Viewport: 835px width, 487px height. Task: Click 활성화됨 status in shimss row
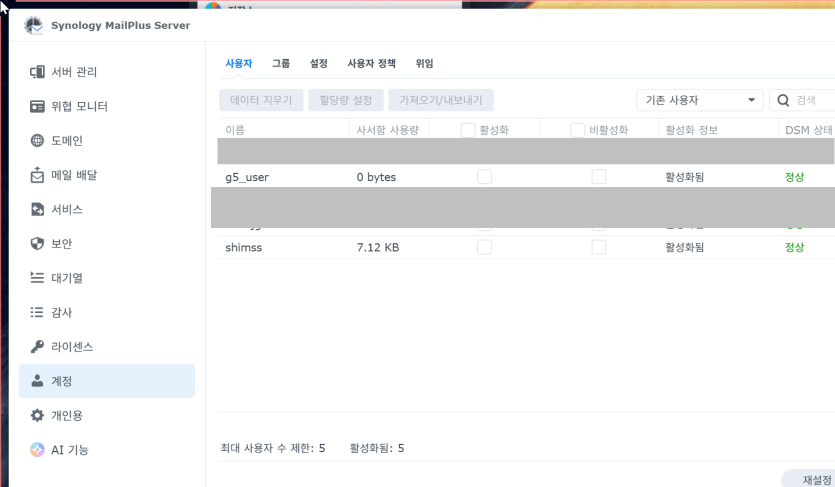[x=684, y=247]
